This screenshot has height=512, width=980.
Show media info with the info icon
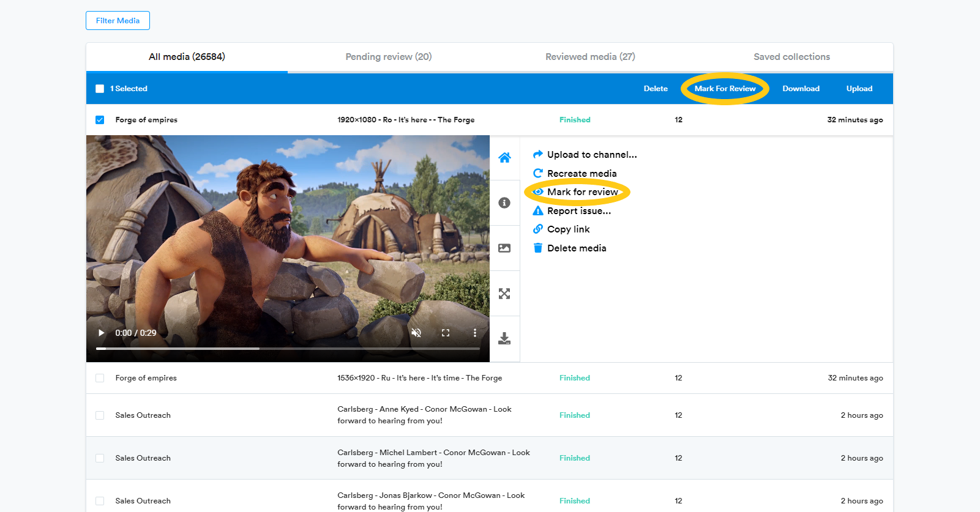tap(504, 203)
